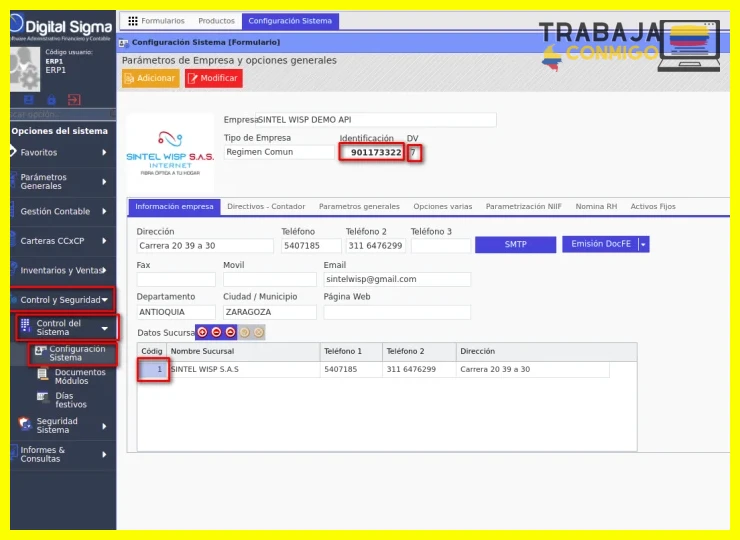
Task: Open the Emisión DocFE dropdown arrow
Action: tap(643, 245)
